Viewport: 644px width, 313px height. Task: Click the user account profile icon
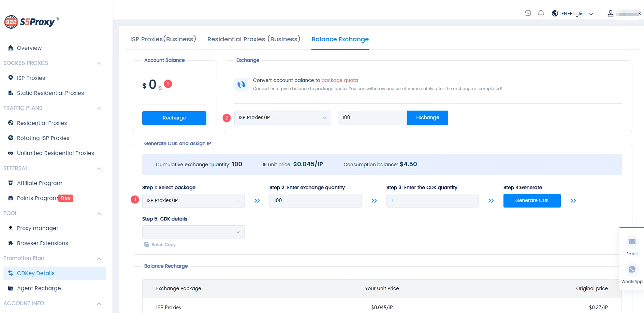(610, 14)
